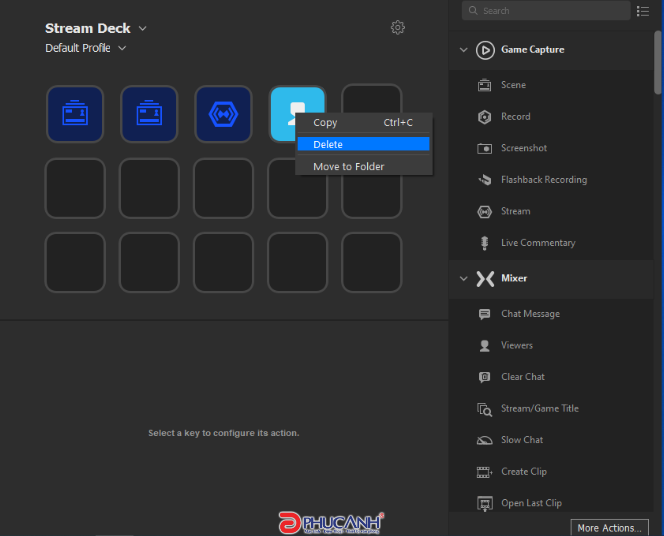The height and width of the screenshot is (536, 664).
Task: Click the Stream action icon in list
Action: 484,211
